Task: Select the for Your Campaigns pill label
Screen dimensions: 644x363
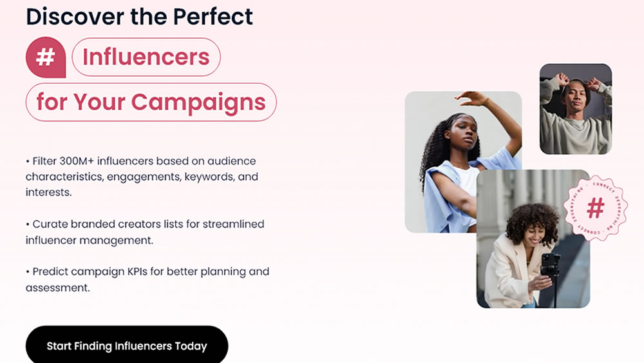Action: tap(151, 102)
